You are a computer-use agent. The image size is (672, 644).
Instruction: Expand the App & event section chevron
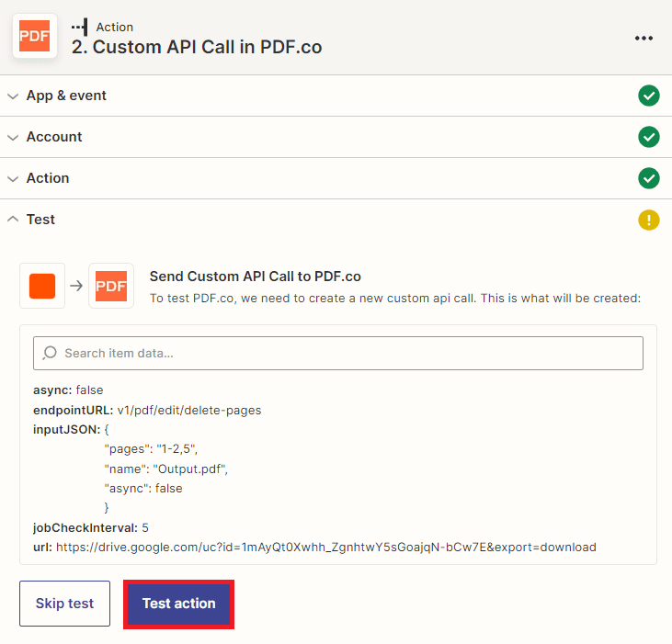pos(13,96)
